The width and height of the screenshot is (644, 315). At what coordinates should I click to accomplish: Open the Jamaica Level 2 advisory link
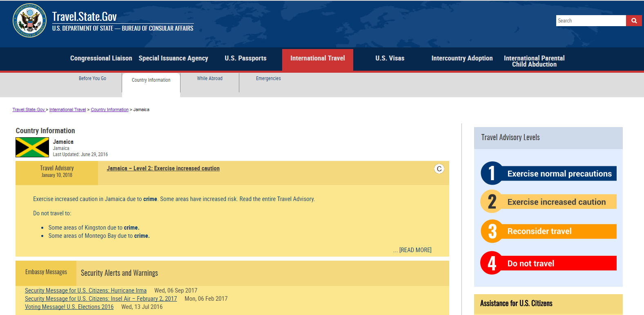coord(163,168)
